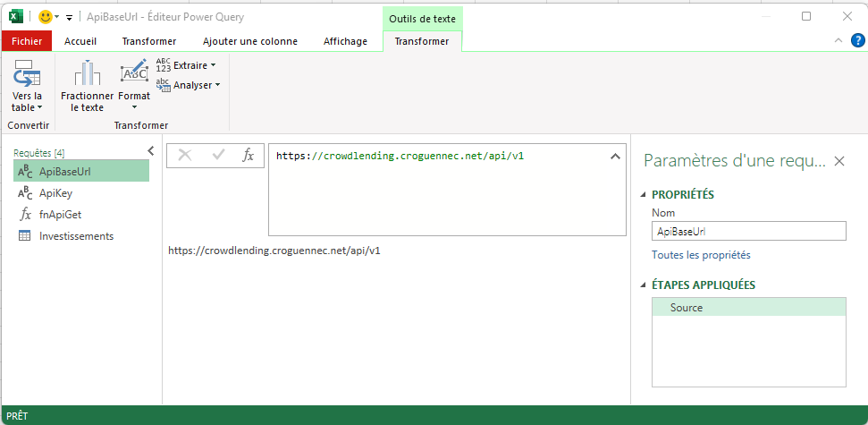Image resolution: width=868 pixels, height=425 pixels.
Task: Cancel formula edit with the X icon
Action: [184, 156]
